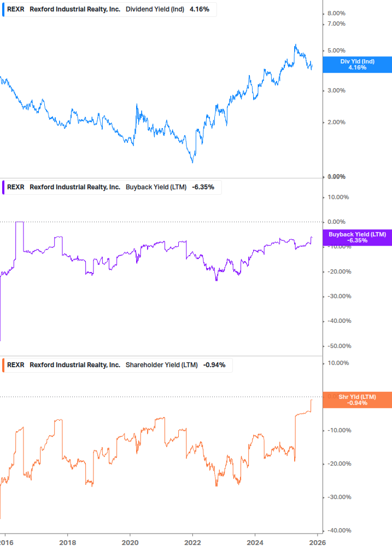Click the Dividend Yield (Ind) legend label

coord(155,9)
